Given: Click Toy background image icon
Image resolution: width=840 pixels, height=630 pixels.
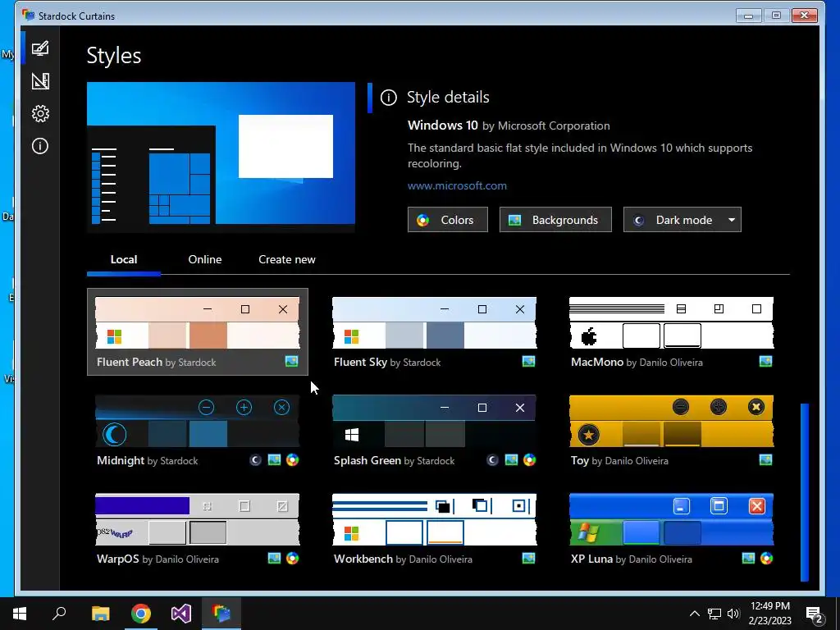Looking at the screenshot, I should (766, 460).
